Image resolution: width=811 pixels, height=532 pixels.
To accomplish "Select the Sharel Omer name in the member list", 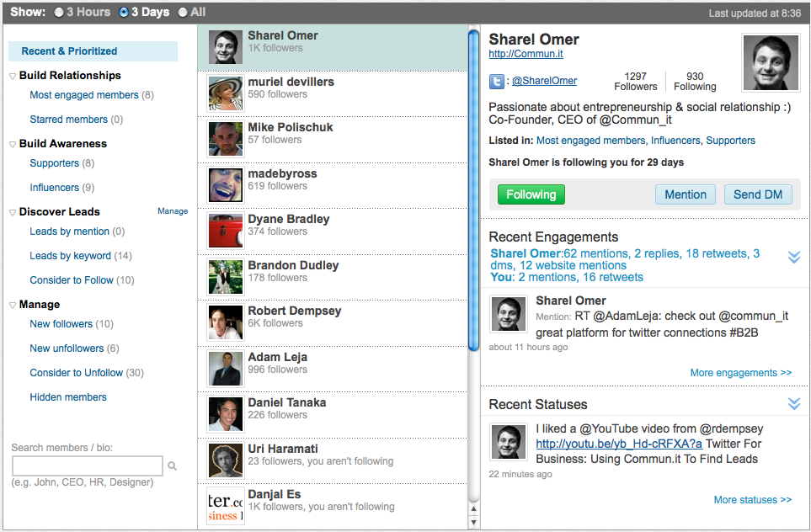I will click(x=283, y=35).
